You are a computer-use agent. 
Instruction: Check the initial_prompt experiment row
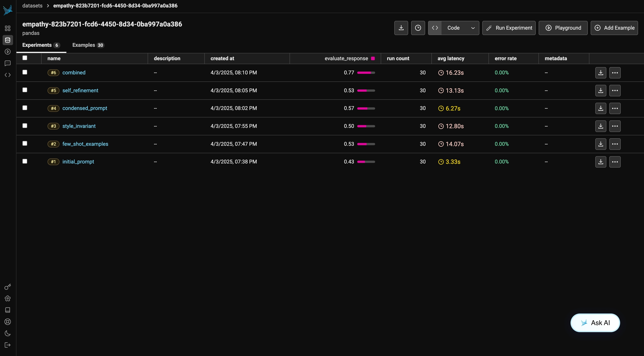[25, 161]
